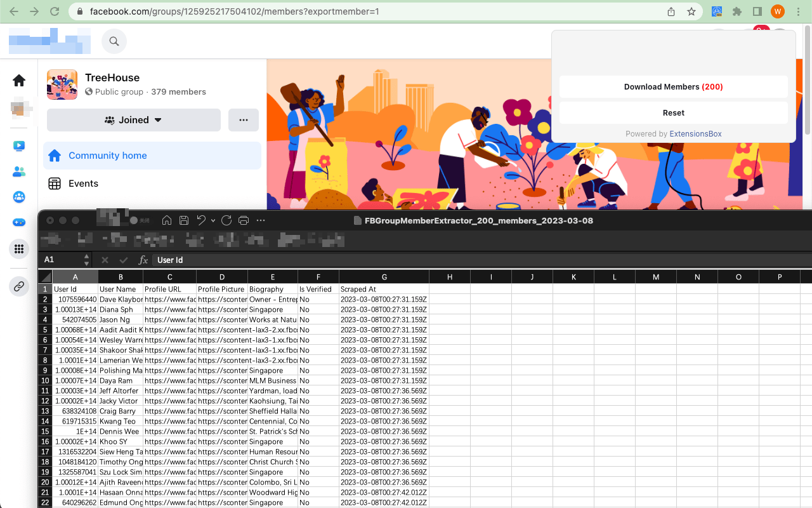Viewport: 812px width, 508px height.
Task: Click the Facebook search magnifier icon
Action: click(114, 41)
